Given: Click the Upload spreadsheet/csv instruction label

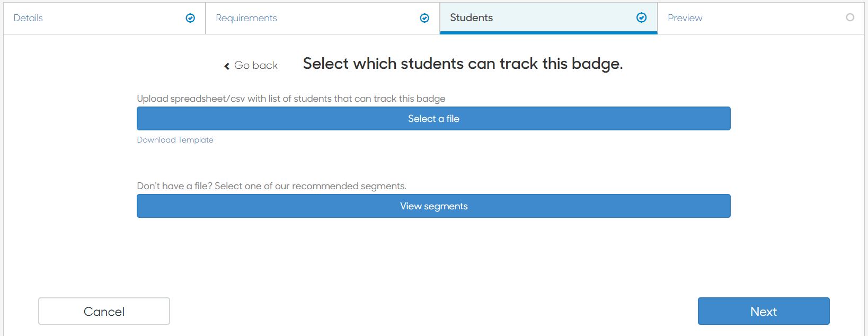Looking at the screenshot, I should (x=291, y=99).
